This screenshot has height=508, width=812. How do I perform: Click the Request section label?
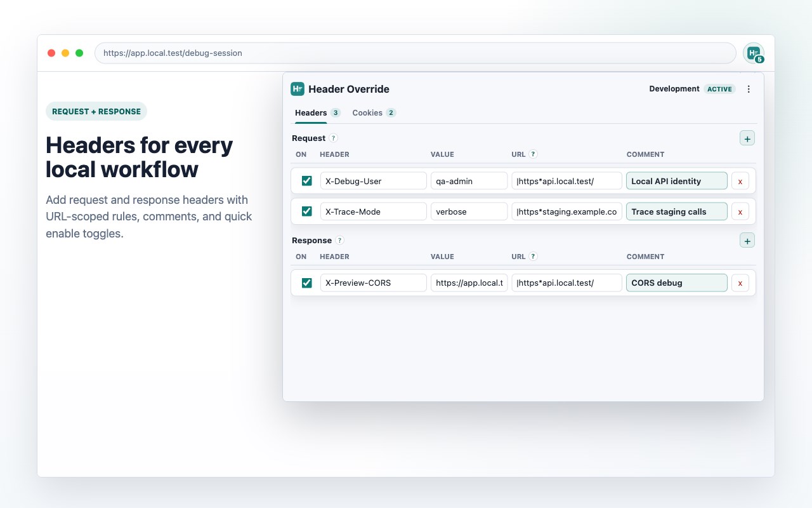pos(309,138)
